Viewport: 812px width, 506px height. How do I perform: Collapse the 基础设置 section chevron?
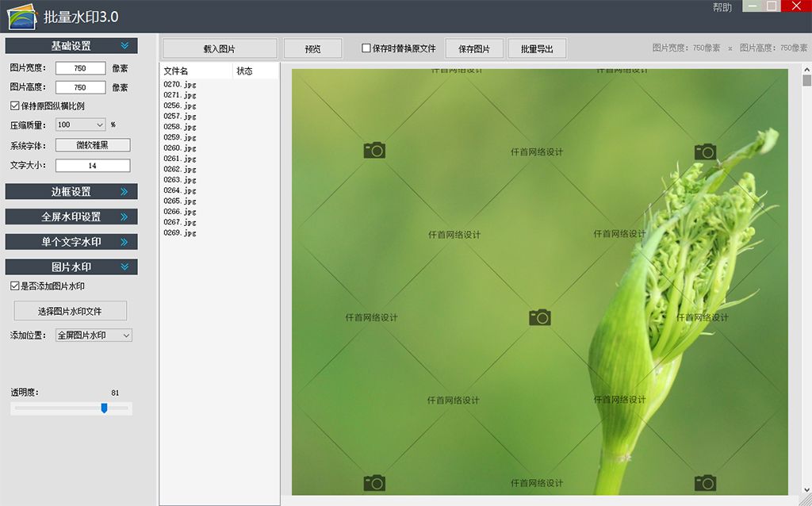point(124,46)
